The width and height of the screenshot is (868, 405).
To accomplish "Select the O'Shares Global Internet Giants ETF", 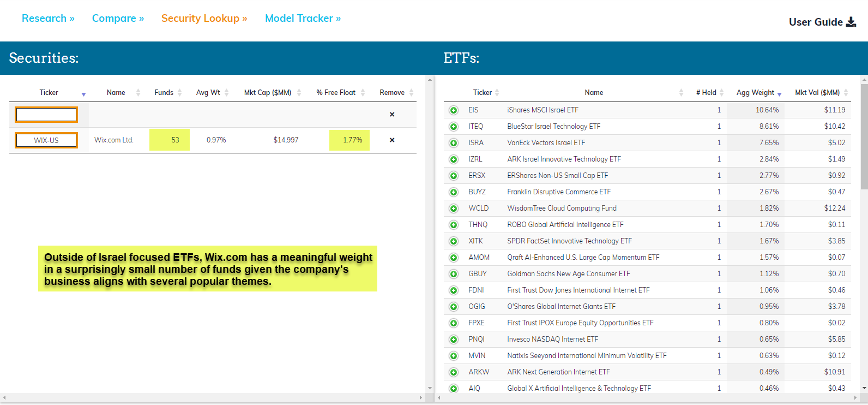I will [562, 307].
